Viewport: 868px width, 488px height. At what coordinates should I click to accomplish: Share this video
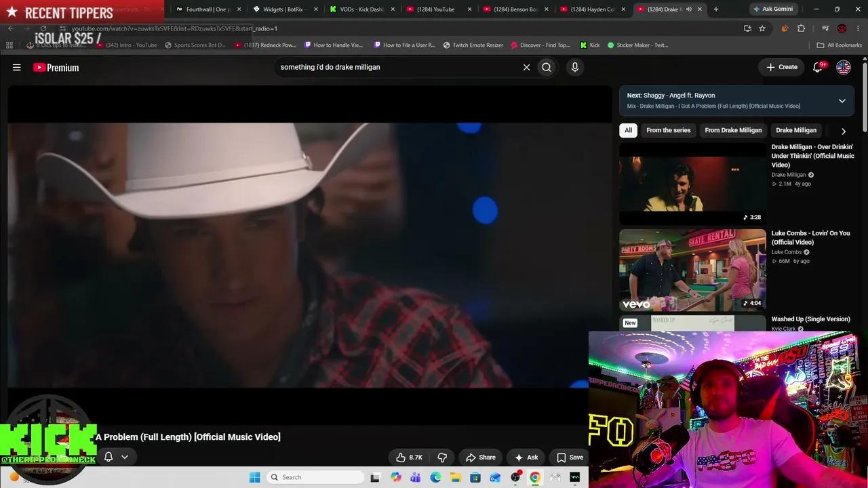(x=481, y=457)
